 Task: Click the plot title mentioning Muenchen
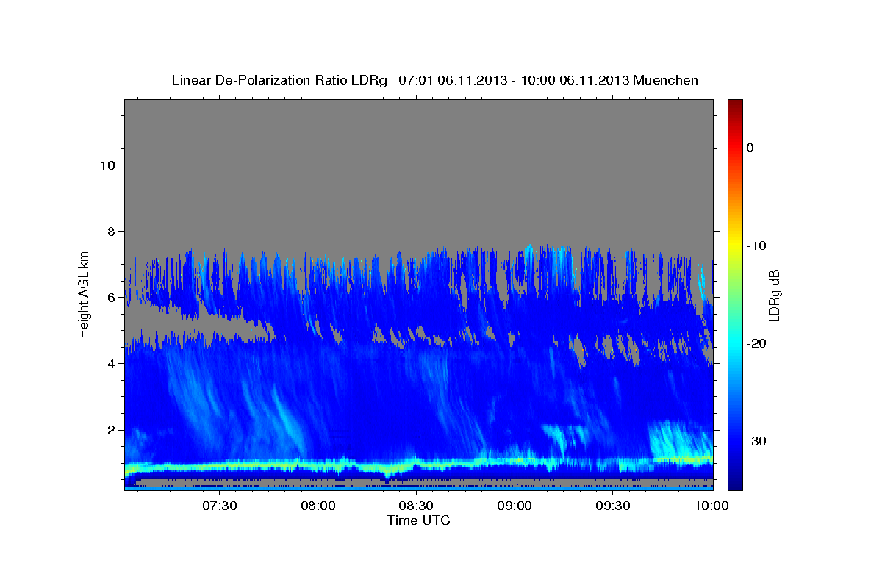coord(435,80)
